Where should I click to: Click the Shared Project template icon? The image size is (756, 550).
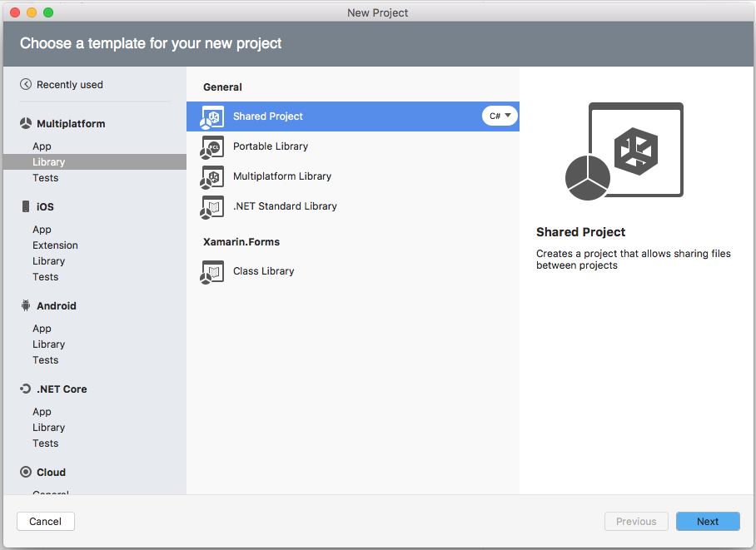click(x=212, y=117)
